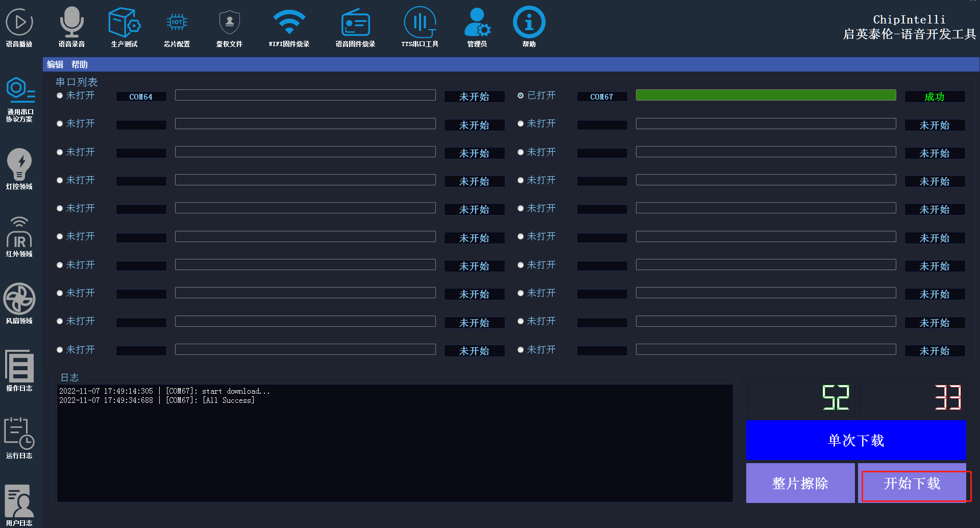980x528 pixels.
Task: Open the 管理员 administrator settings
Action: tap(477, 27)
